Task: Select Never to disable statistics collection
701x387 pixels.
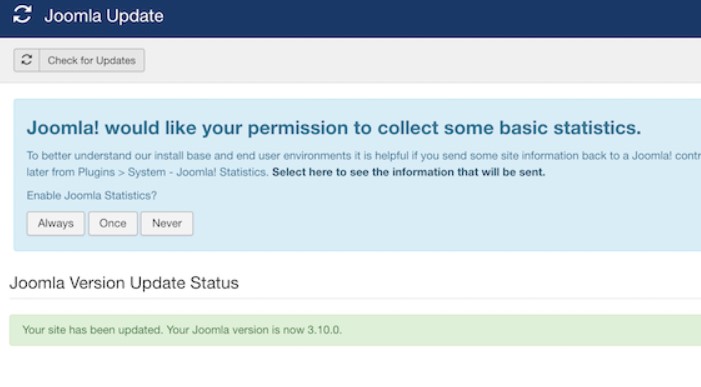Action: click(167, 223)
